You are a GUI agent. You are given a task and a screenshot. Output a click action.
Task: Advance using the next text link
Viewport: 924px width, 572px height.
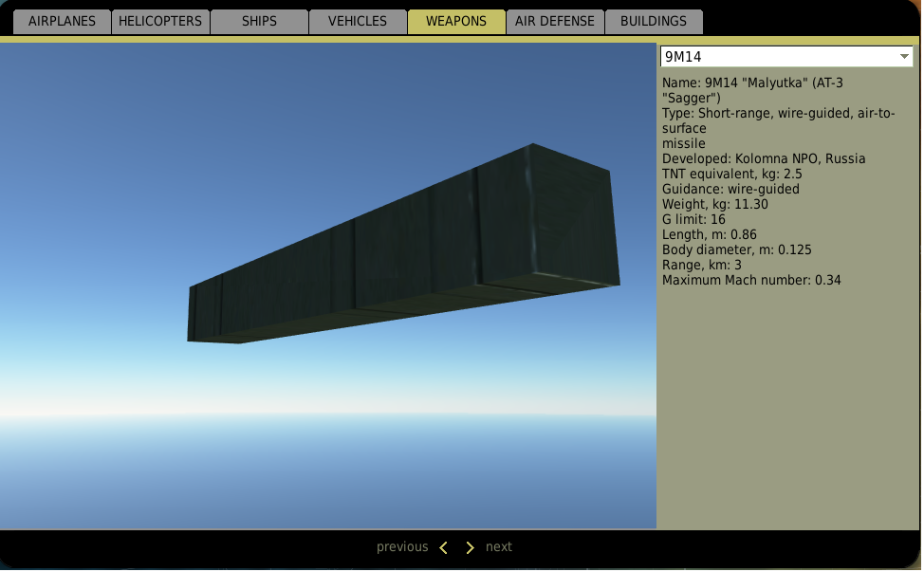tap(499, 547)
